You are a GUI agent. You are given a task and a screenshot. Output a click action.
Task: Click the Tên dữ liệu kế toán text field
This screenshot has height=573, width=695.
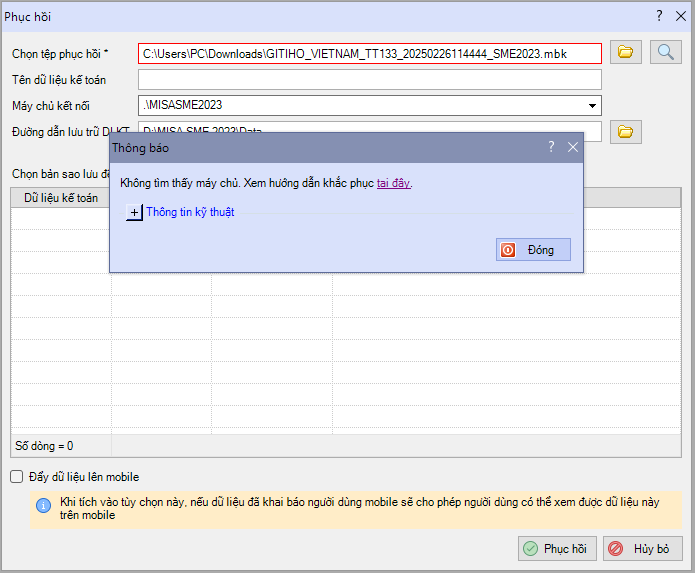(x=369, y=79)
